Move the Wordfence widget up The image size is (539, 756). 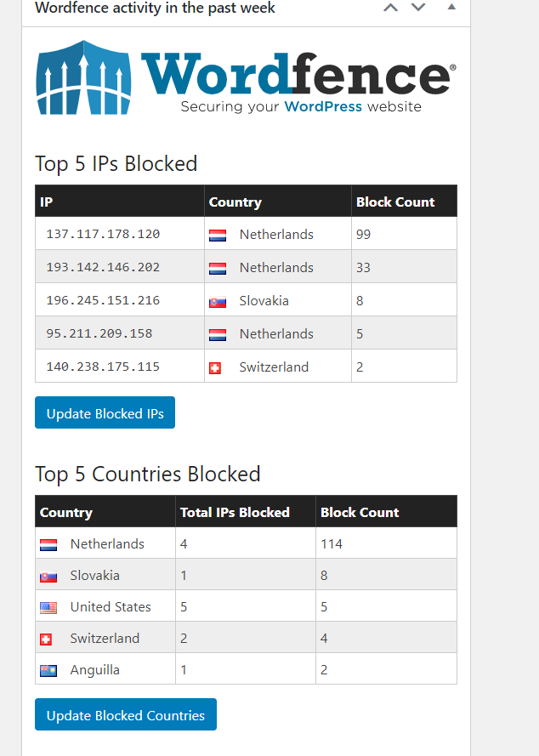[390, 8]
